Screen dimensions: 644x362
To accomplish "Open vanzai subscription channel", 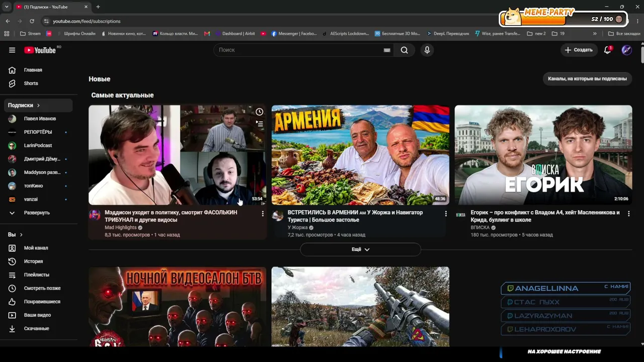I will [38, 199].
